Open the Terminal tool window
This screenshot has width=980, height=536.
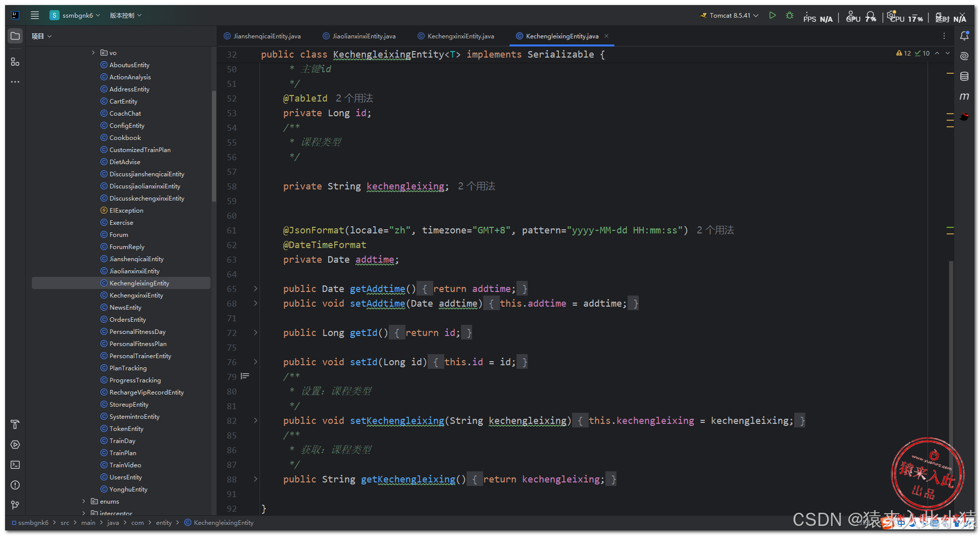pyautogui.click(x=15, y=465)
